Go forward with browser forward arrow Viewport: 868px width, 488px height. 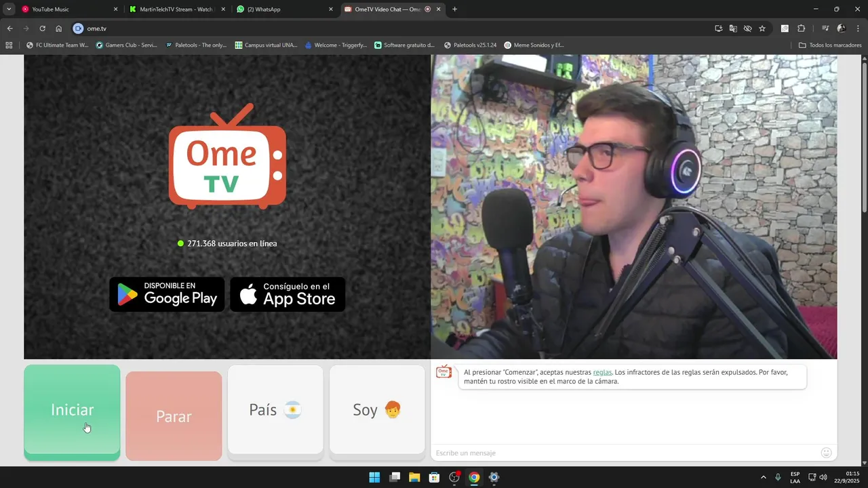tap(26, 28)
